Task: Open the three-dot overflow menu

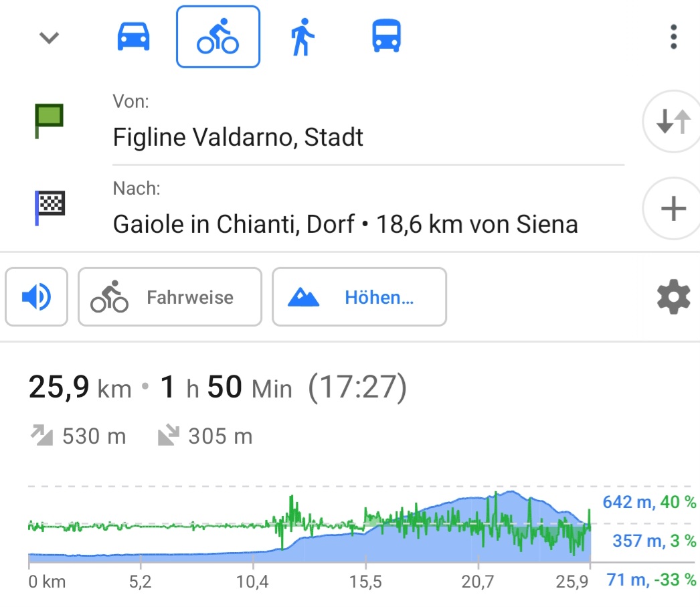Action: (x=673, y=37)
